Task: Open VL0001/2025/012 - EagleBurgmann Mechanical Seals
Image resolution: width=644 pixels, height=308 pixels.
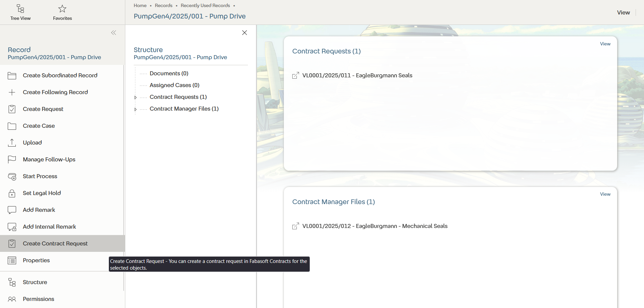Action: point(375,226)
